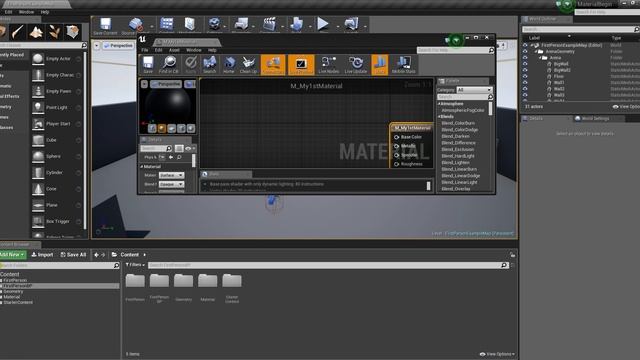Open the Window menu in the Material Editor

coord(193,50)
